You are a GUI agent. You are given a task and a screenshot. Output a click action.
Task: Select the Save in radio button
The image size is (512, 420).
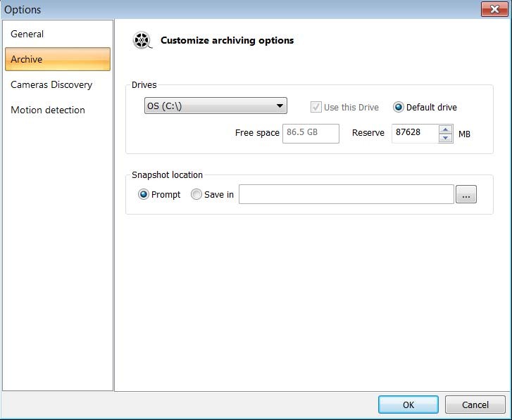point(196,195)
